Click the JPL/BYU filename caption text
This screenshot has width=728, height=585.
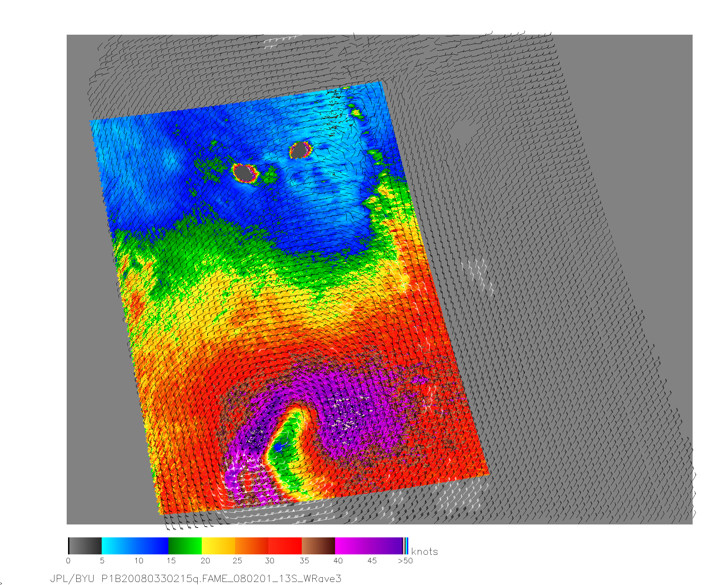pos(196,579)
